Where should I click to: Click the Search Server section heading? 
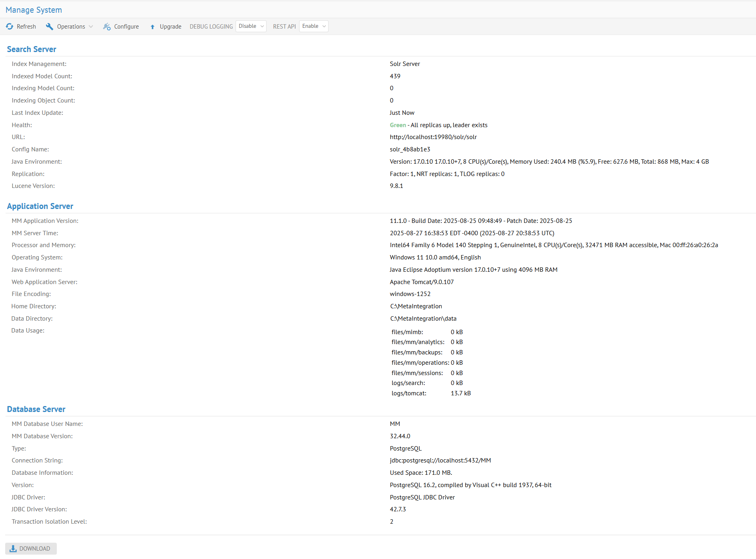click(x=31, y=49)
